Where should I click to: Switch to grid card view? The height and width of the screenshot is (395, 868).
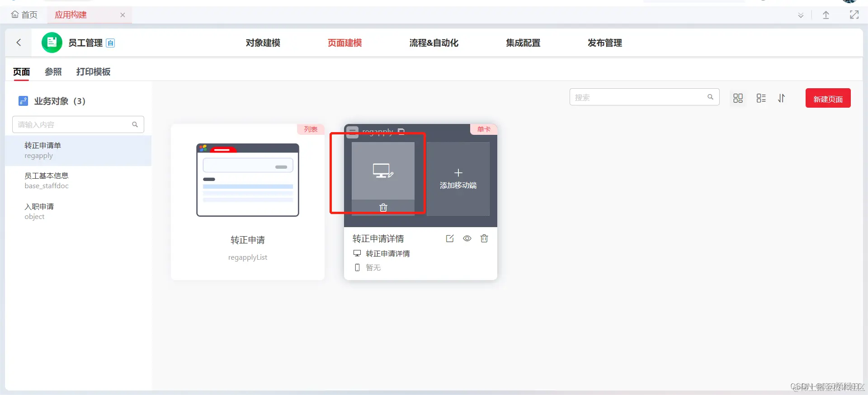(738, 98)
